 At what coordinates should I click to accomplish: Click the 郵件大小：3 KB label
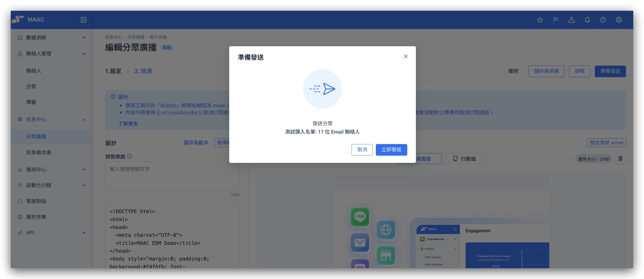pos(593,159)
